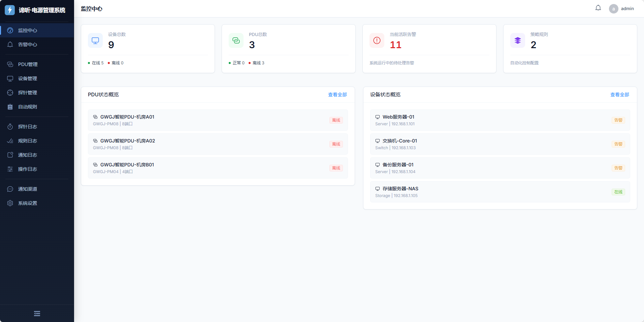Click the blue device total monitor icon
644x322 pixels.
(x=95, y=41)
